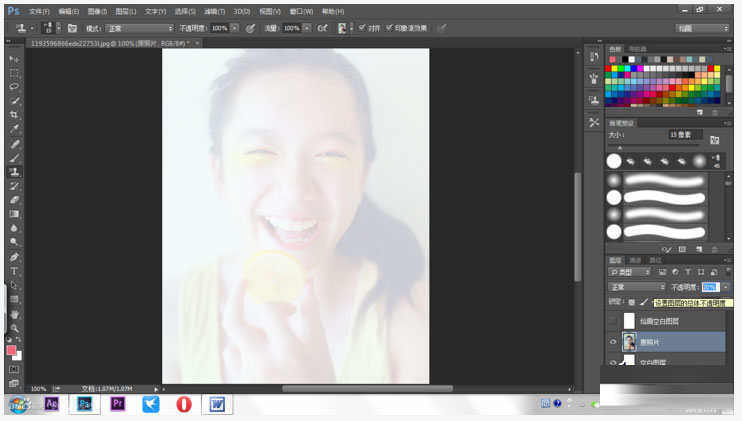Open the layer filter 类型 dropdown
This screenshot has width=742, height=421.
coord(629,272)
